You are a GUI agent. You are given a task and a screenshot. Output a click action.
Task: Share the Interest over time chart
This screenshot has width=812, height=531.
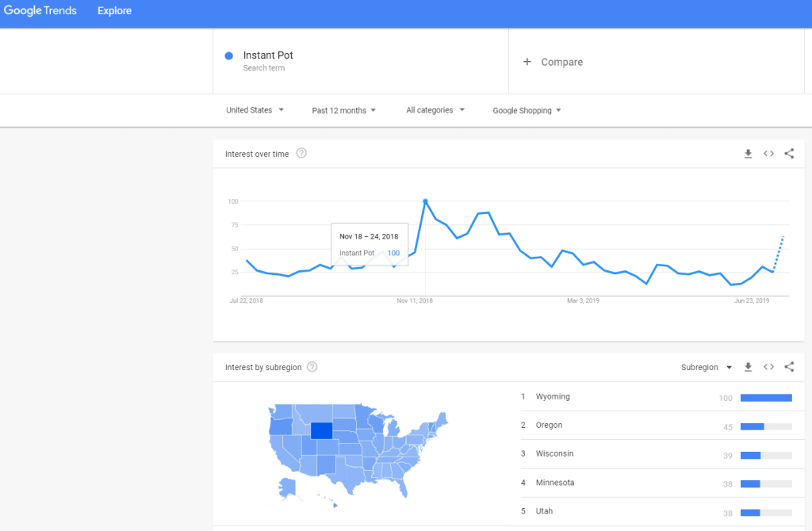pos(789,154)
